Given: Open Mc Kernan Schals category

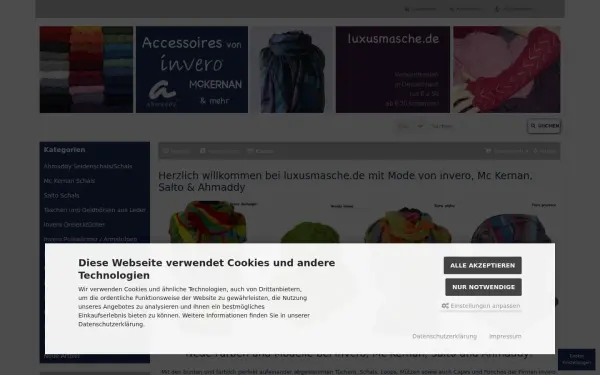Looking at the screenshot, I should 69,181.
